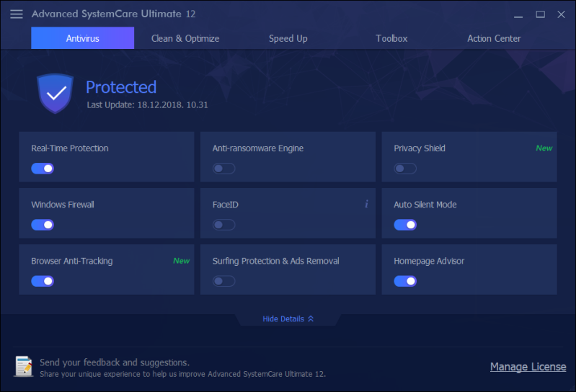The image size is (576, 392).
Task: Switch to the Clean & Optimize tab
Action: (x=185, y=39)
